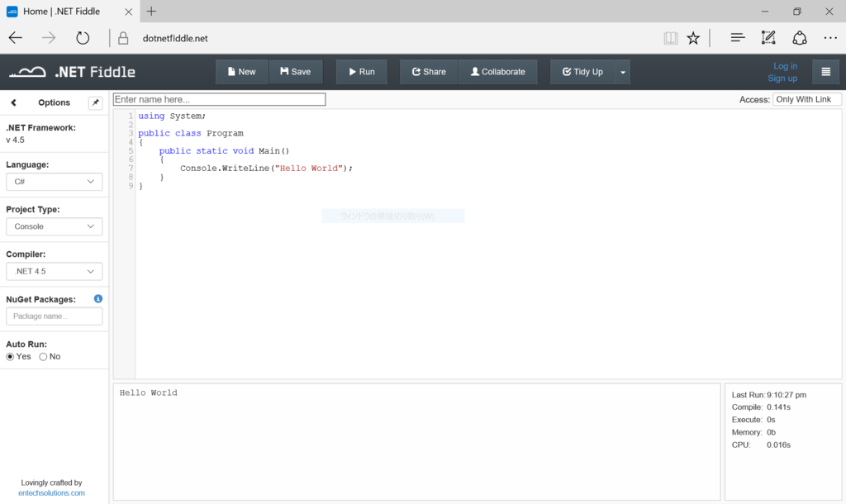Open the NuGet Packages info tooltip
The image size is (846, 504).
tap(97, 298)
